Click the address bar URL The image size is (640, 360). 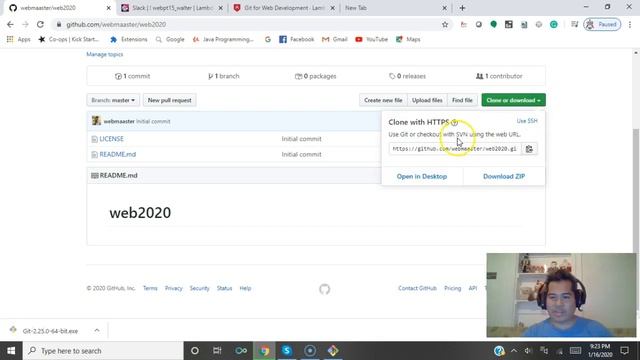(116, 24)
